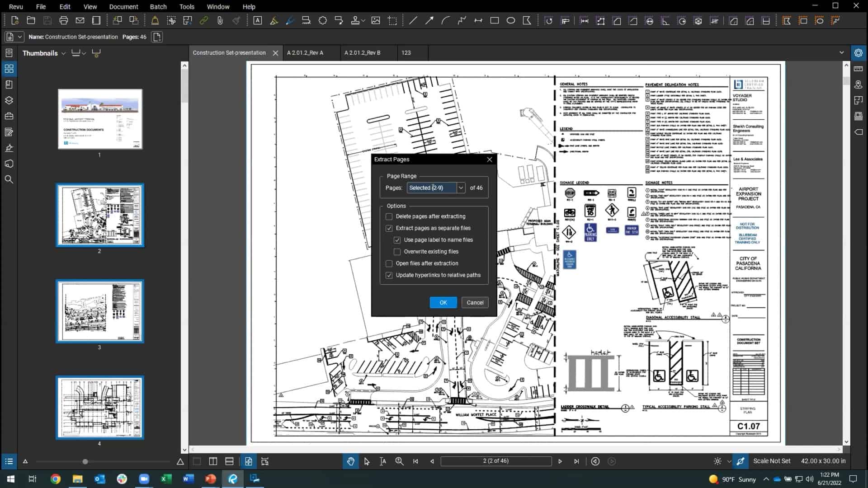
Task: Enable Overwrite existing files
Action: (x=397, y=252)
